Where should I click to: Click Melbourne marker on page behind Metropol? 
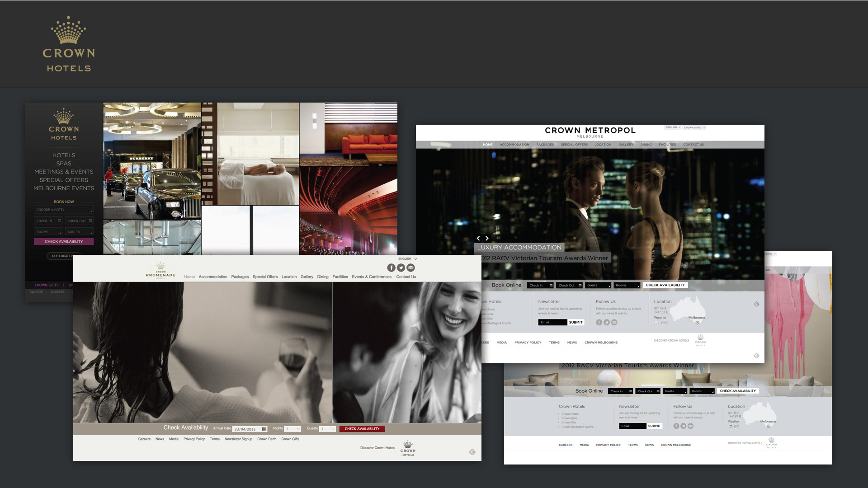point(769,426)
